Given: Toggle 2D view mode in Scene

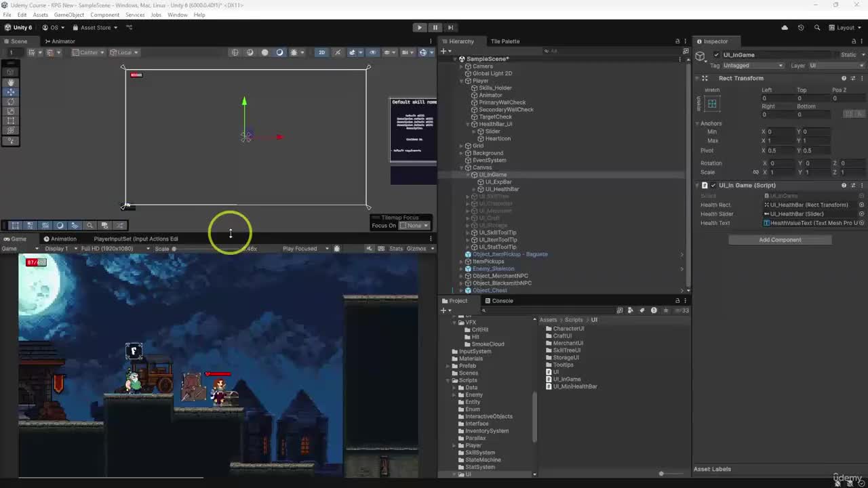Looking at the screenshot, I should (321, 52).
